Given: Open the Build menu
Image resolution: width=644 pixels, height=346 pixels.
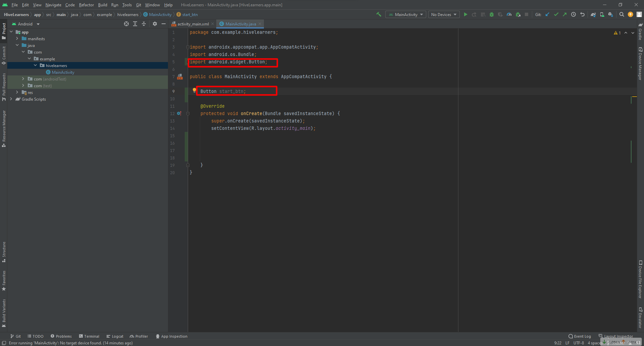Looking at the screenshot, I should [103, 5].
